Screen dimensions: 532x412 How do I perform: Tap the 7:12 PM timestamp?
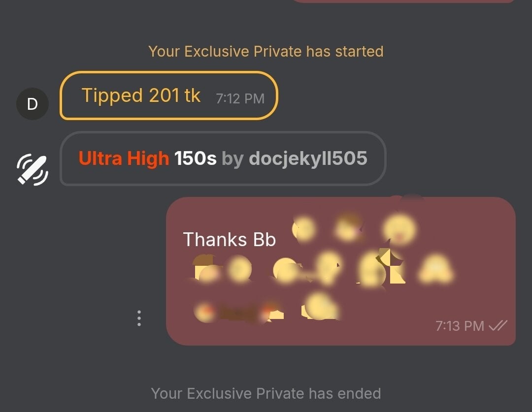pos(240,98)
